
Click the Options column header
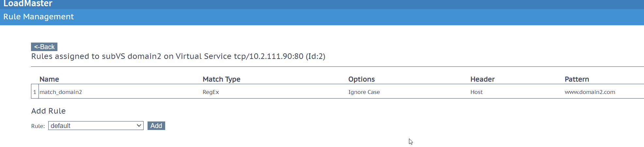click(x=361, y=79)
